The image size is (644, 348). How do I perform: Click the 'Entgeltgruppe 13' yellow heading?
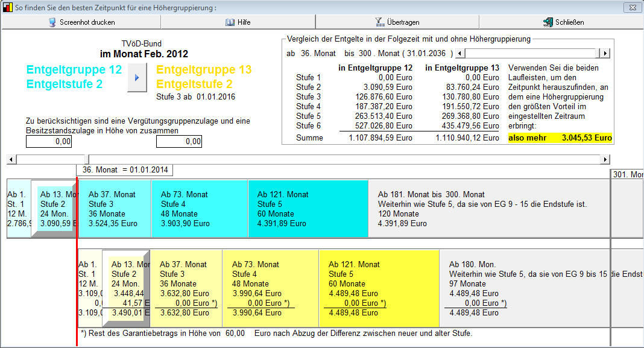204,69
